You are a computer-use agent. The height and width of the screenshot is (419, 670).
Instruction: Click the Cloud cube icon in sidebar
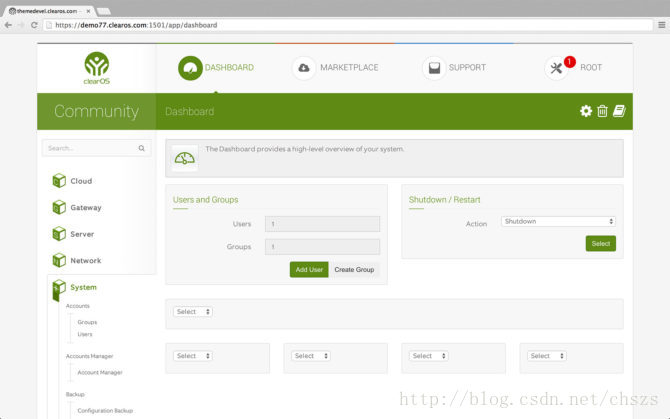click(59, 181)
